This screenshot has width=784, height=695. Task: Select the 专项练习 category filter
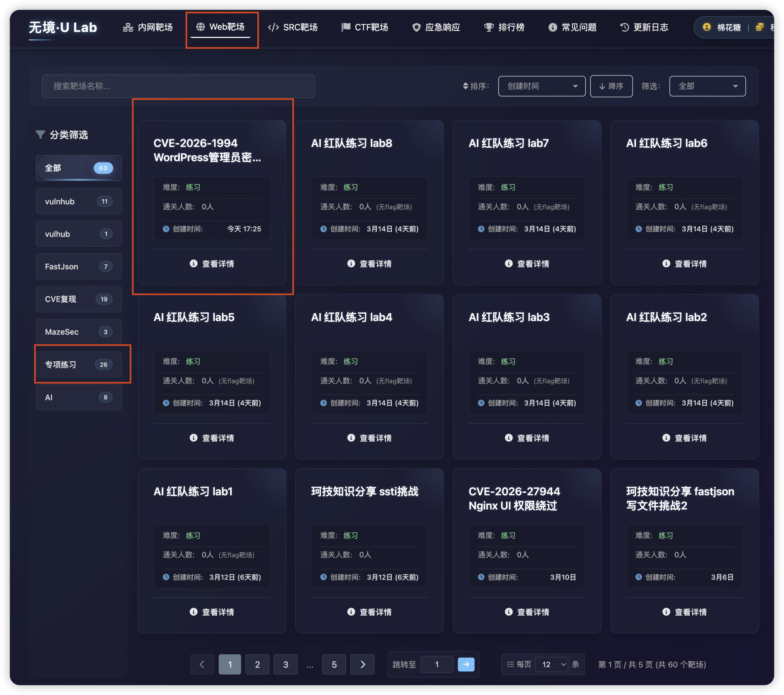tap(79, 364)
